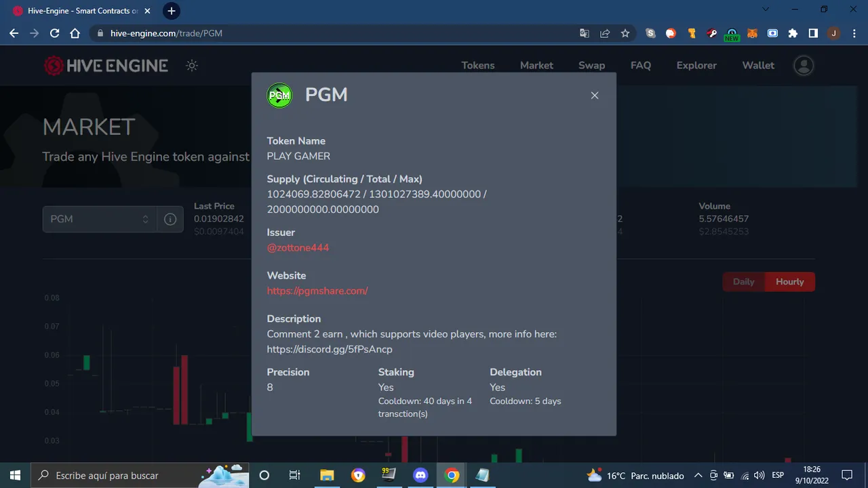Open File Explorer from the taskbar
Image resolution: width=868 pixels, height=488 pixels.
tap(327, 475)
